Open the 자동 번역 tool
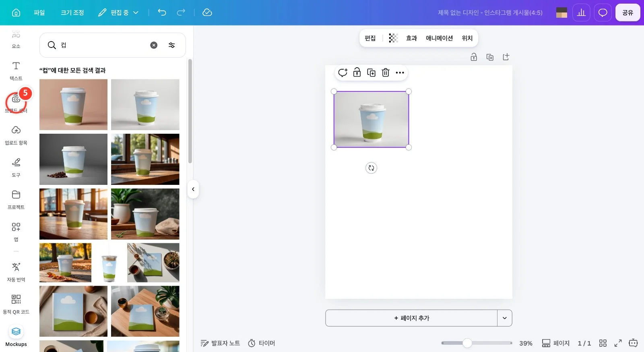 16,272
